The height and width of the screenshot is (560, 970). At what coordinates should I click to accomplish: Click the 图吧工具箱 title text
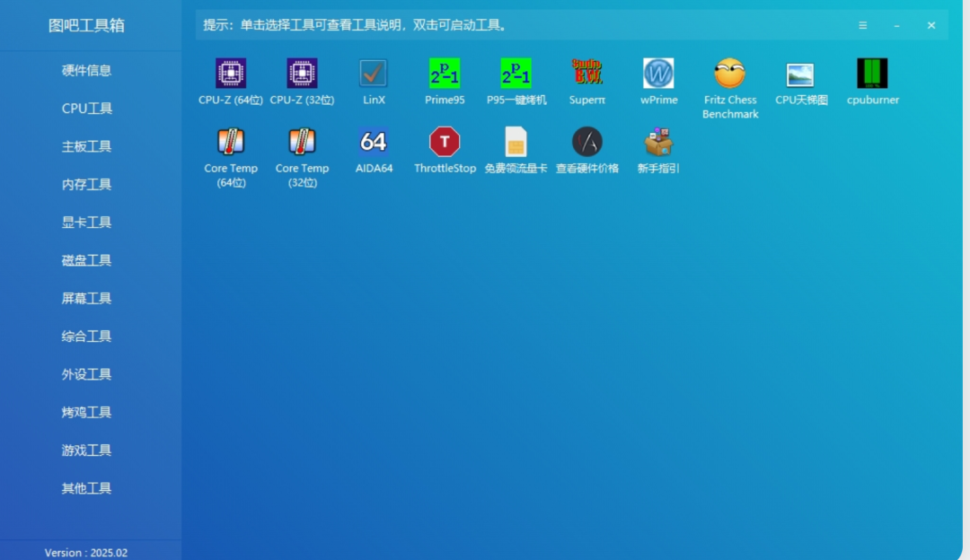pyautogui.click(x=86, y=25)
